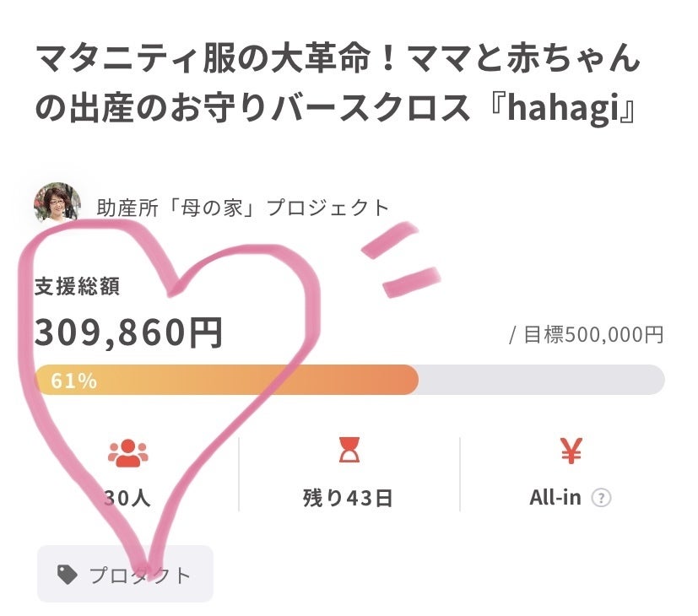This screenshot has height=616, width=698.
Task: Select the プロダクト category tag text
Action: 141,575
